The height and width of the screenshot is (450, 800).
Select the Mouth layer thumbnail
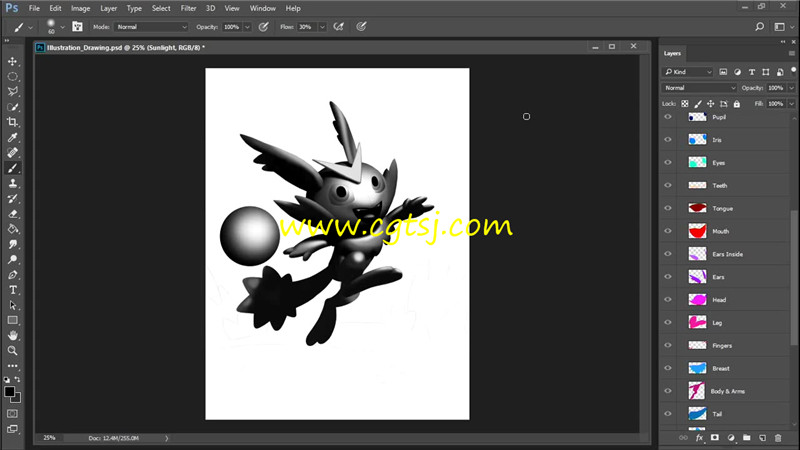(697, 231)
